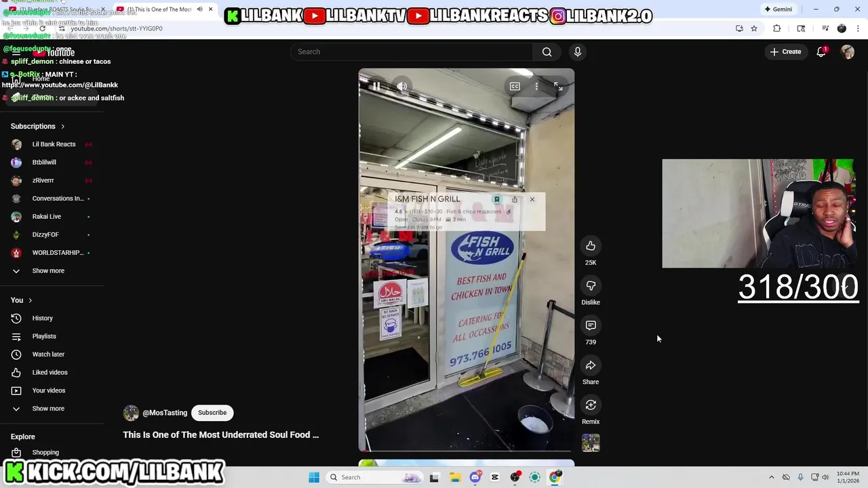
Task: Subscribe to @MosTasting
Action: pyautogui.click(x=212, y=413)
